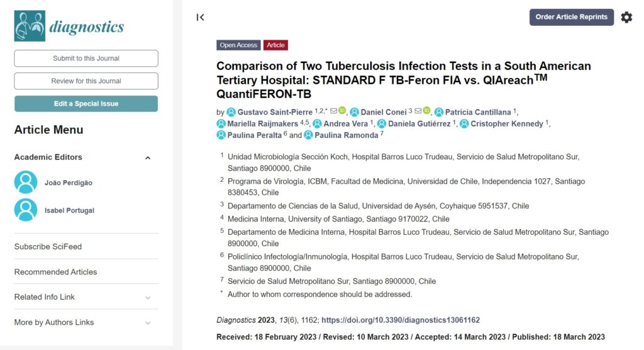Click the profile icon beside Paulina Ramonda
Viewport: 644px width, 350px height.
point(308,135)
